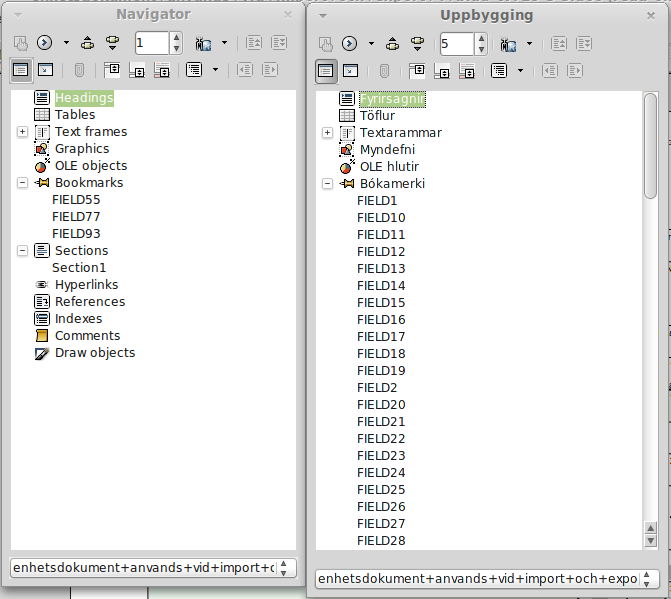
Task: Open document selector dropdown in Navigator
Action: pos(285,568)
